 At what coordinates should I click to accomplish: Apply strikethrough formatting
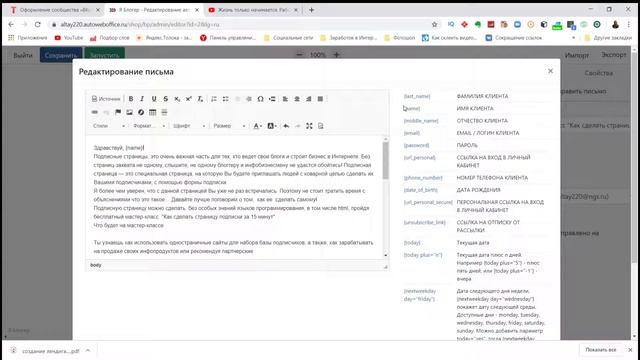[x=165, y=99]
